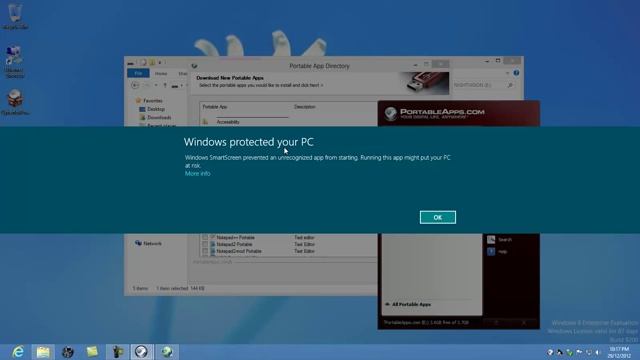Click Explorer quick access new folder icon

pos(152,62)
